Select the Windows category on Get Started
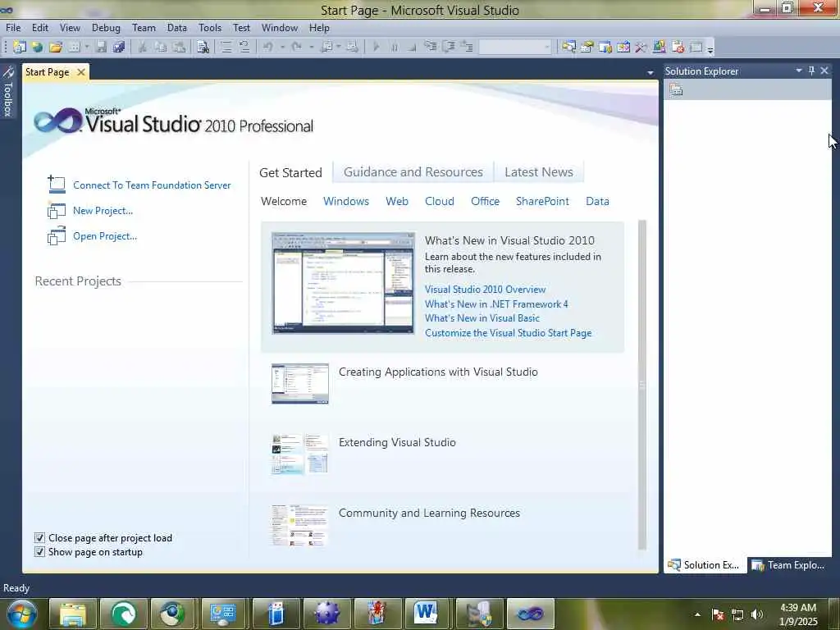This screenshot has width=840, height=630. [346, 202]
